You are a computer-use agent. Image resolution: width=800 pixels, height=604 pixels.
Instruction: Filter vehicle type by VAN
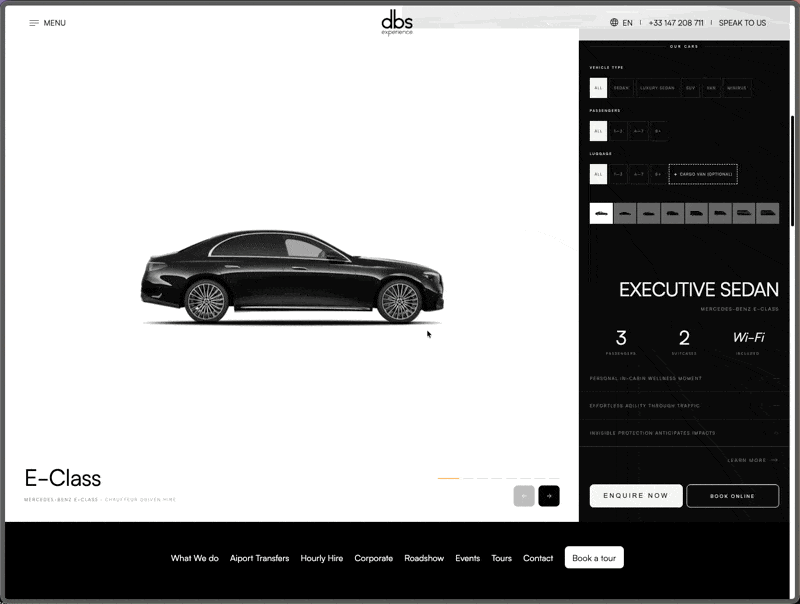[x=711, y=88]
